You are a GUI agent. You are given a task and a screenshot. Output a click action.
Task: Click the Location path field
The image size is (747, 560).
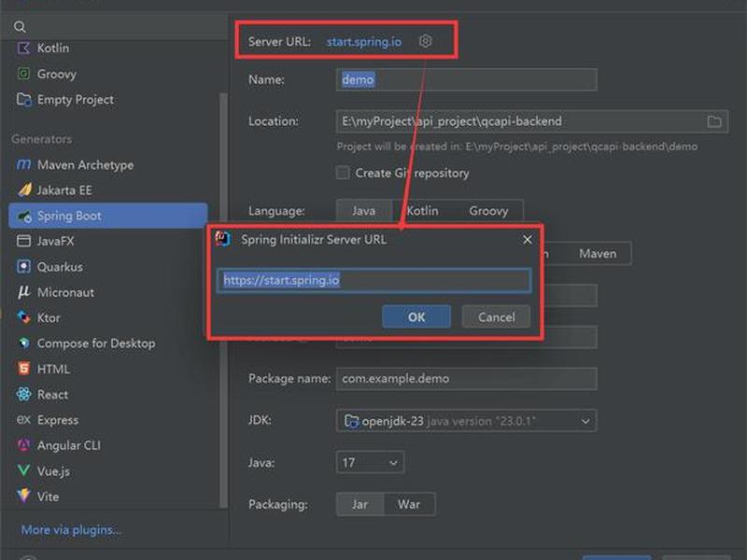tap(532, 121)
